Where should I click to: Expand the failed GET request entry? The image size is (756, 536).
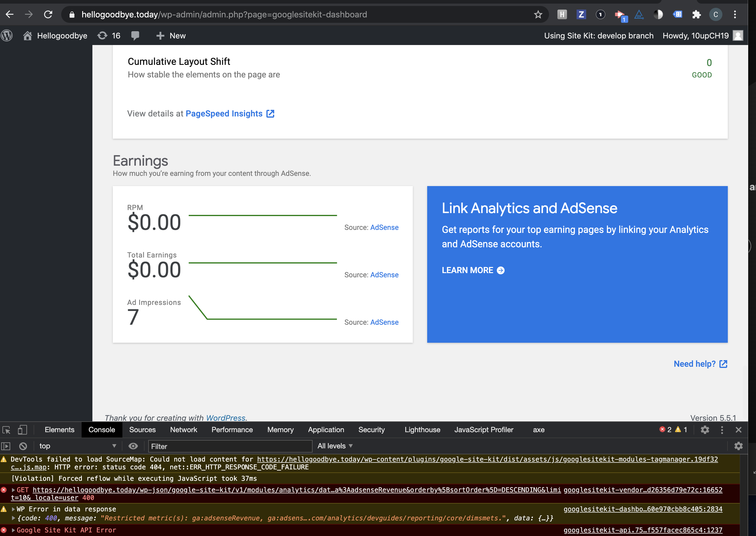13,490
